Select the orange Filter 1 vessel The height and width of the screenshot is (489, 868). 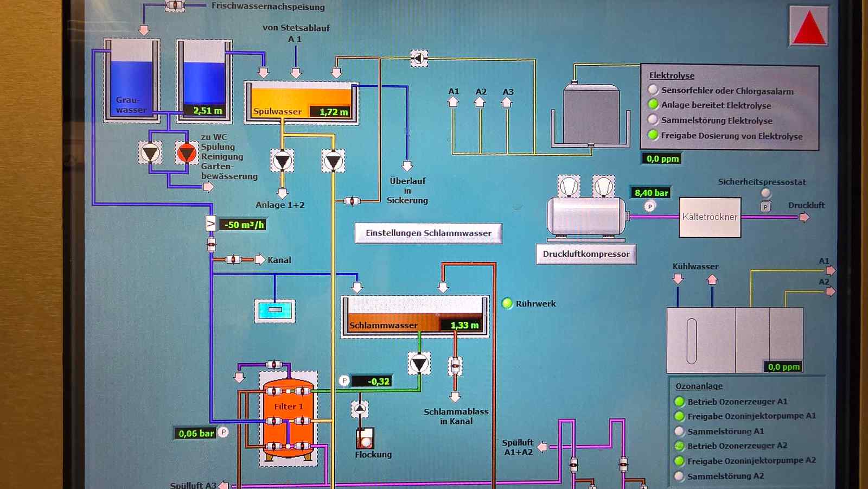[x=288, y=418]
